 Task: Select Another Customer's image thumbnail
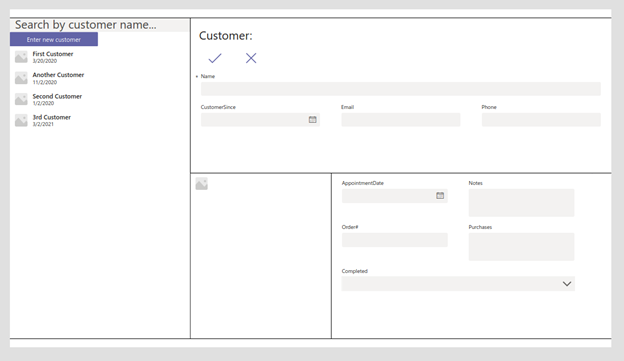tap(21, 78)
